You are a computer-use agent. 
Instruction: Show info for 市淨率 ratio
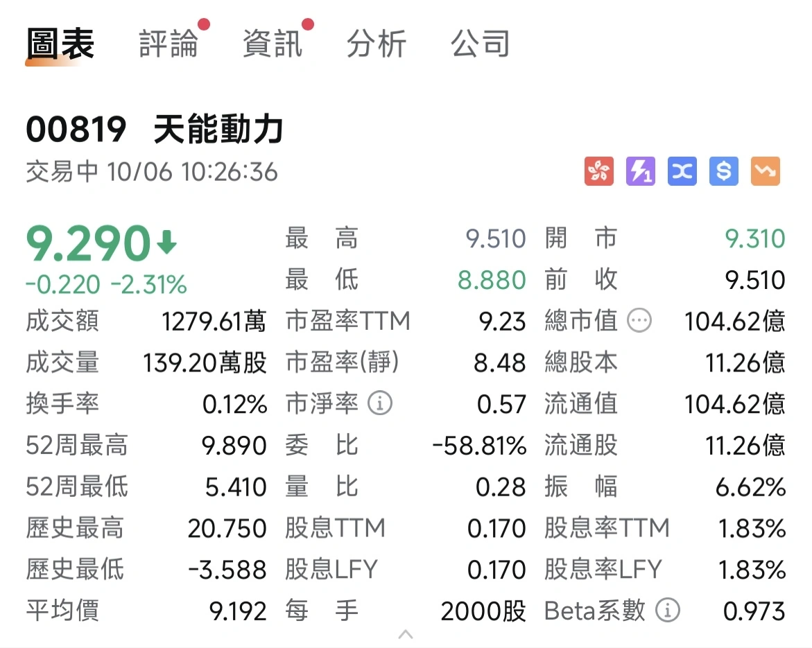(380, 404)
